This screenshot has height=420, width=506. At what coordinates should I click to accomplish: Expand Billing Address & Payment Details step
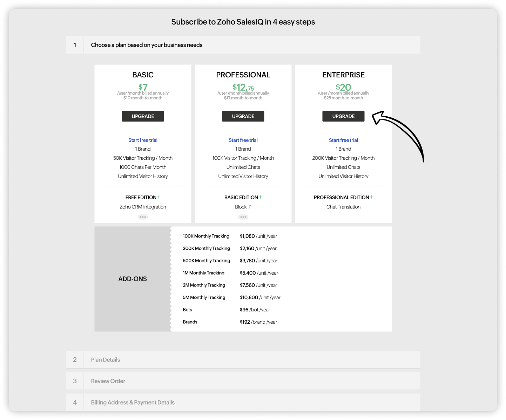(243, 402)
